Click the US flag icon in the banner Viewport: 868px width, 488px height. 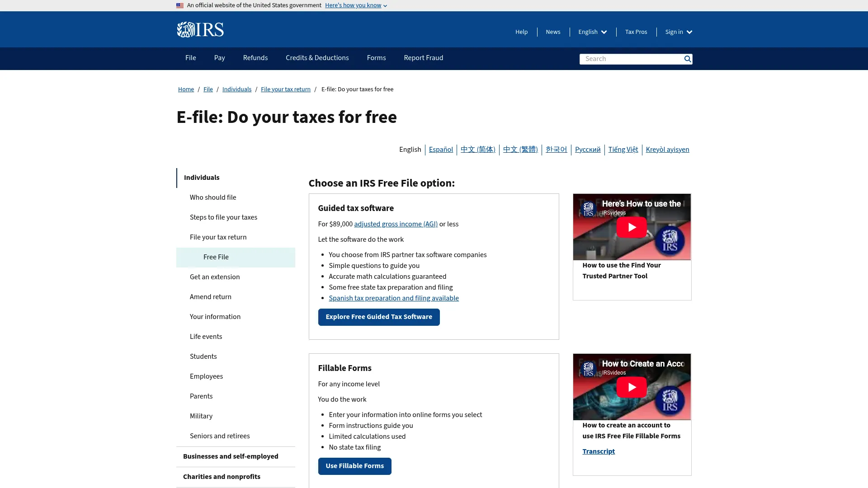click(x=180, y=5)
